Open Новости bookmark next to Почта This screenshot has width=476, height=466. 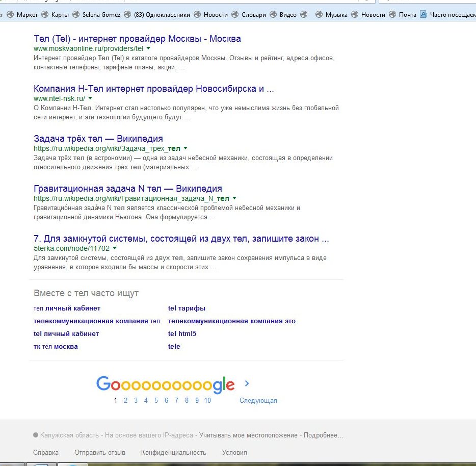[x=368, y=15]
